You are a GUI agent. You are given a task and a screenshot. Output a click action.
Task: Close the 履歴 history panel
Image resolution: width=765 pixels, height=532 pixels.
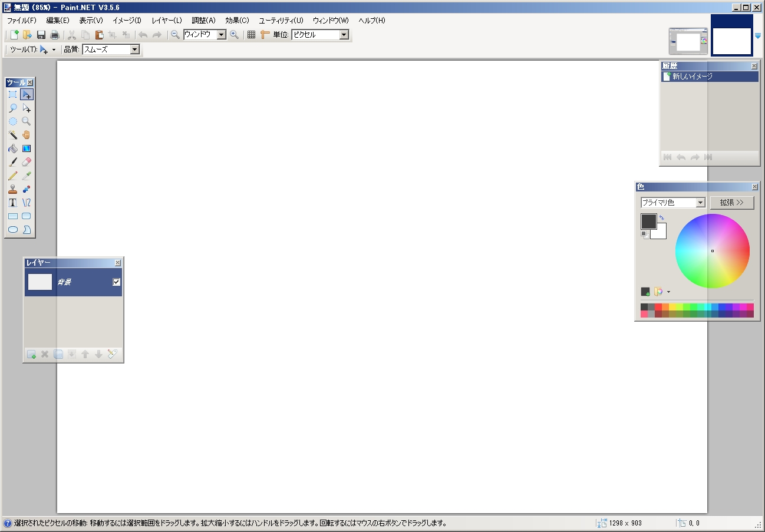click(754, 66)
